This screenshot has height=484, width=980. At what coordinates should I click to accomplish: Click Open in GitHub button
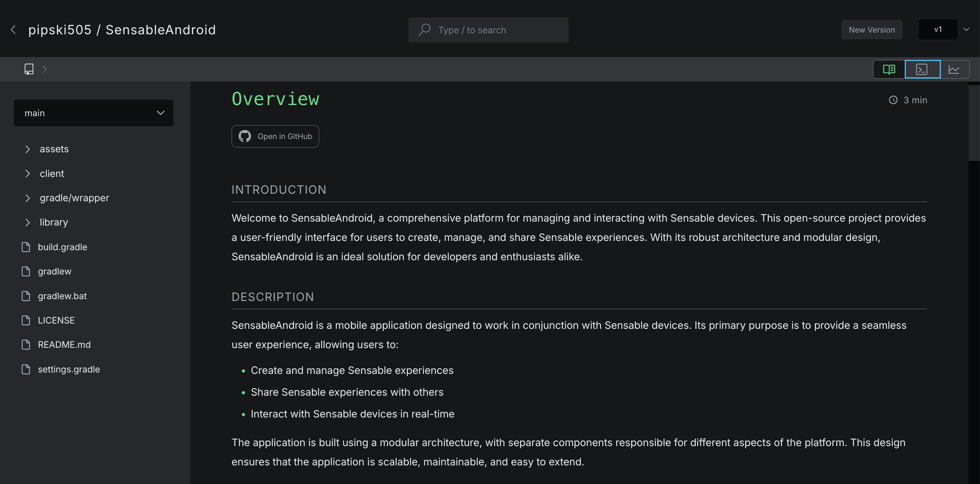click(275, 136)
